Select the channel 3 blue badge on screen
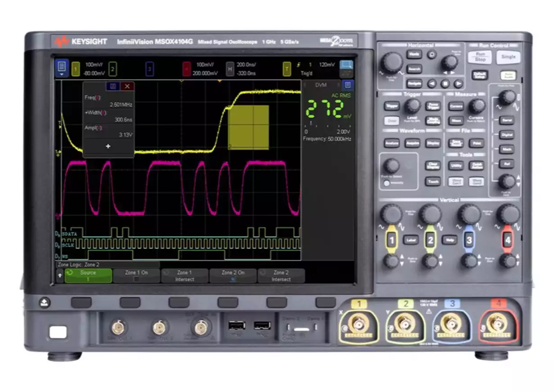The height and width of the screenshot is (392, 554). pos(150,68)
